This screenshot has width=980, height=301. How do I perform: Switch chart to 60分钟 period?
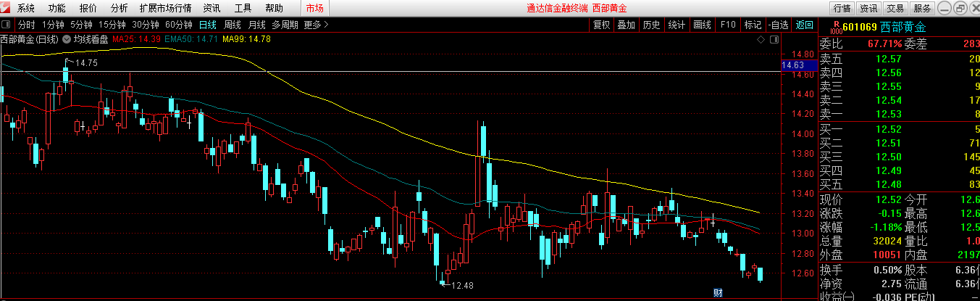180,24
